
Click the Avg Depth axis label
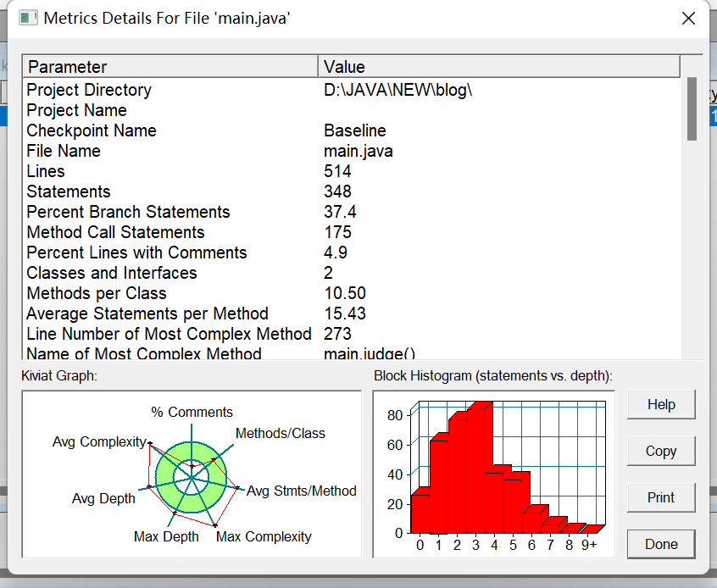103,498
